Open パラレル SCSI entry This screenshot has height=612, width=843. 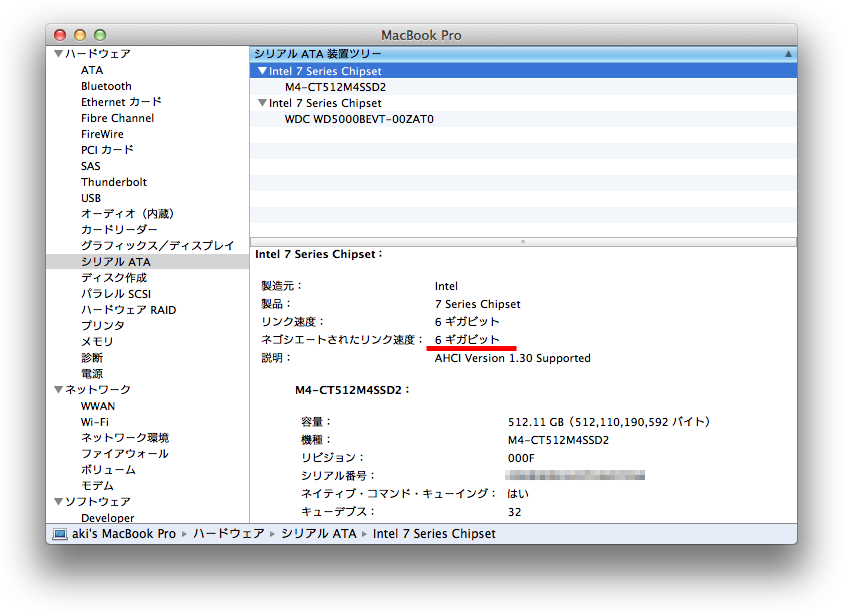click(116, 294)
